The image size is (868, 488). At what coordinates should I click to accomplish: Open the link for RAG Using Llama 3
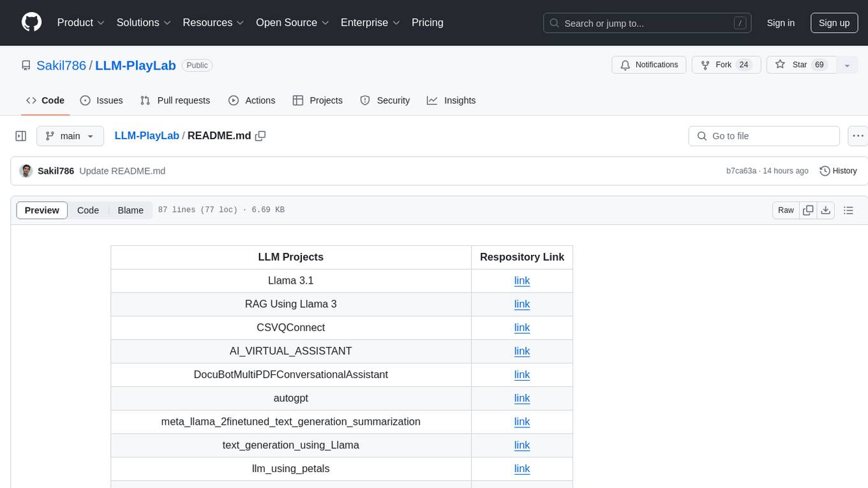[522, 304]
